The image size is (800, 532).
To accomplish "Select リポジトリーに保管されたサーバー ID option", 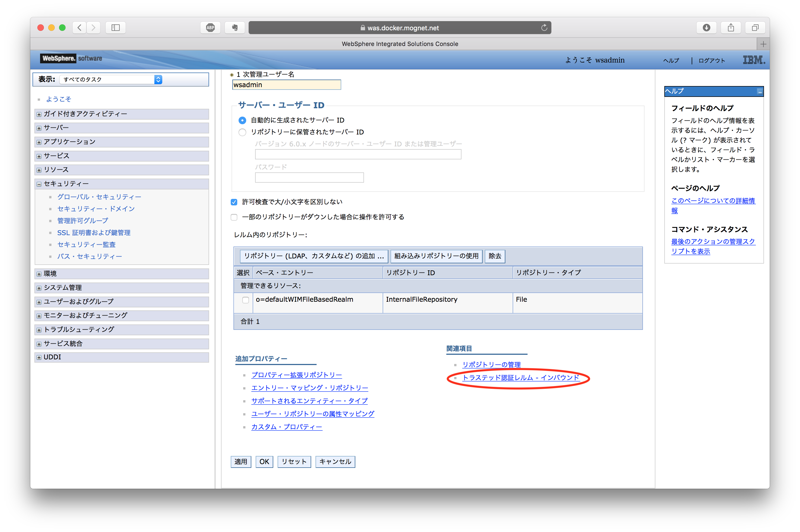I will coord(242,132).
